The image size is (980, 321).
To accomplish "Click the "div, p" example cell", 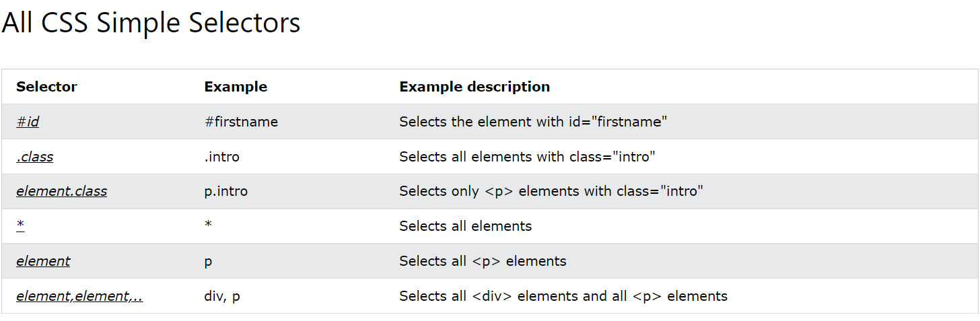I will [x=221, y=296].
